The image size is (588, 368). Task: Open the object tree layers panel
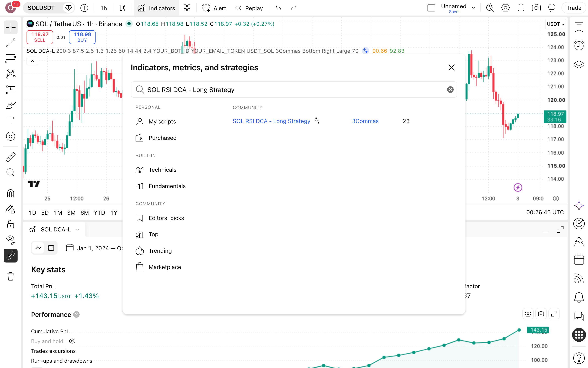[579, 64]
